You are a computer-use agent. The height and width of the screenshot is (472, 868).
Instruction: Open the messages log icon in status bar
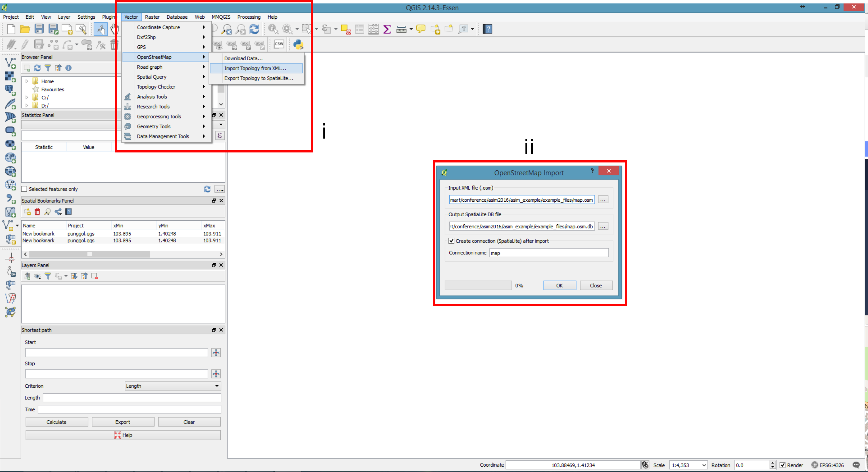pos(856,465)
